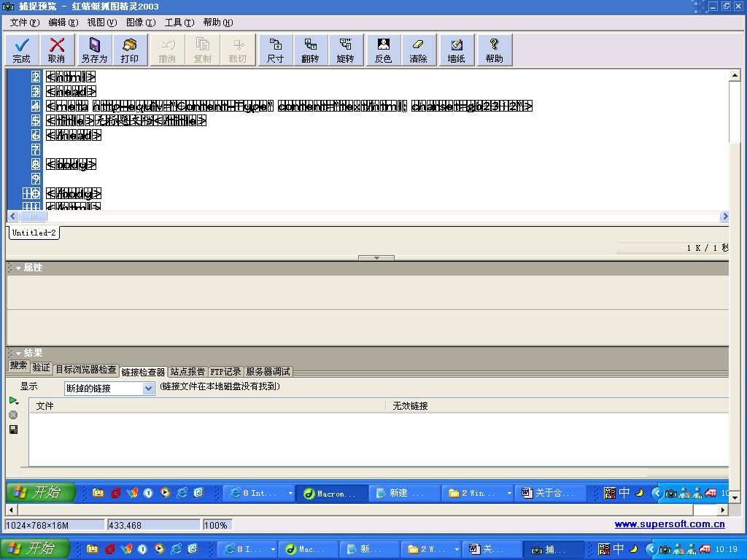Invert colors with the 反色 icon
This screenshot has height=560, width=747.
coord(383,50)
